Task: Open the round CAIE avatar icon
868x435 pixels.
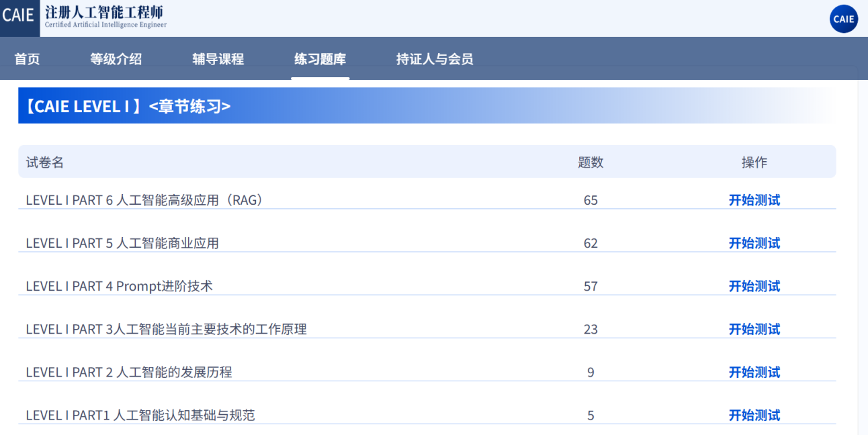Action: pyautogui.click(x=844, y=19)
